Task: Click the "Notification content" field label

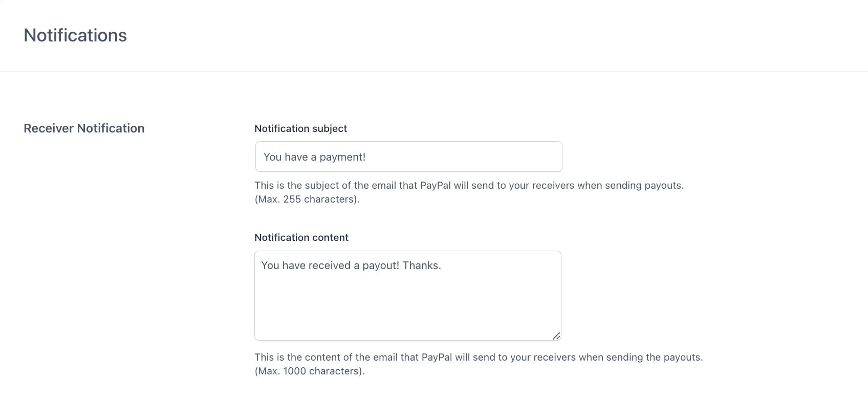Action: pyautogui.click(x=301, y=237)
